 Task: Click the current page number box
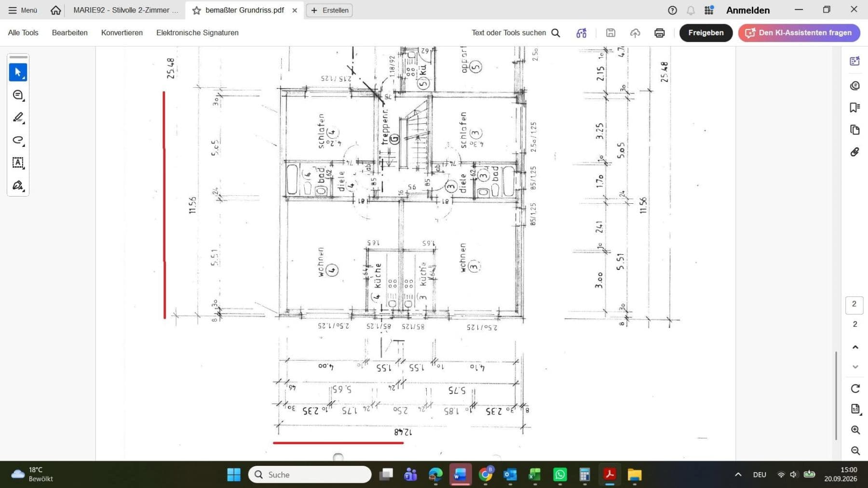[854, 304]
